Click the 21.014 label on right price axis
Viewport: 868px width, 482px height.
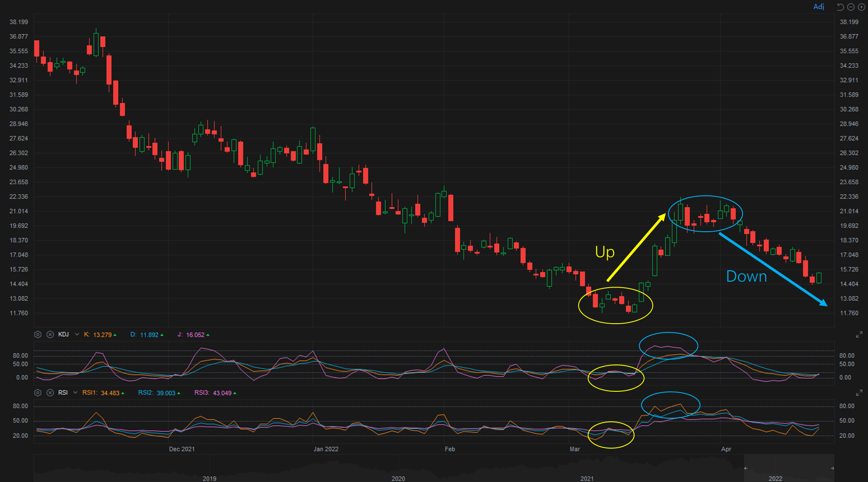(x=849, y=211)
